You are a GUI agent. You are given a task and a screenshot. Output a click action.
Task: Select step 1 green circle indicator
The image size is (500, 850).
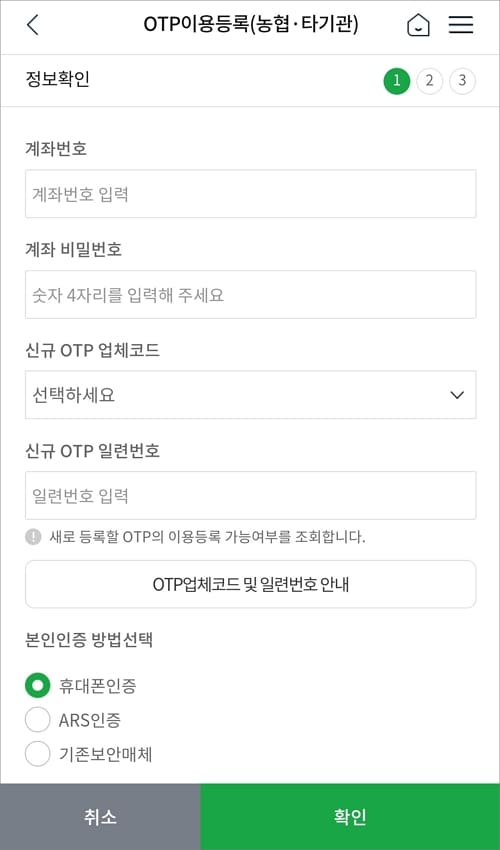(397, 81)
